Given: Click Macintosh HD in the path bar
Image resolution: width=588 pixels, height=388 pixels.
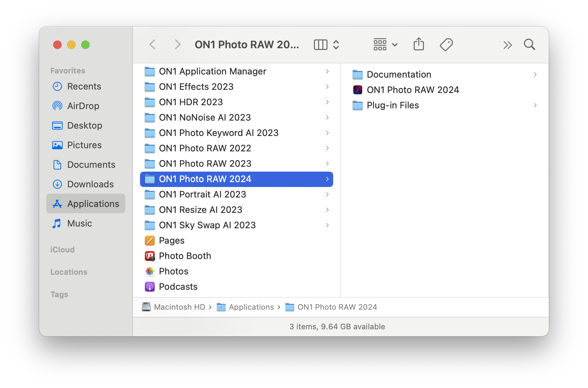Looking at the screenshot, I should pyautogui.click(x=174, y=307).
